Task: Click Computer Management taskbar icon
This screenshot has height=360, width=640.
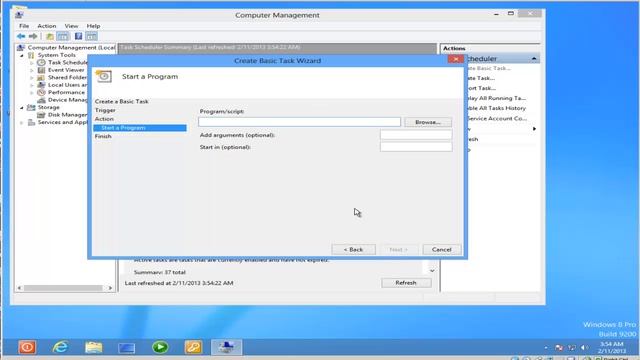Action: (227, 347)
